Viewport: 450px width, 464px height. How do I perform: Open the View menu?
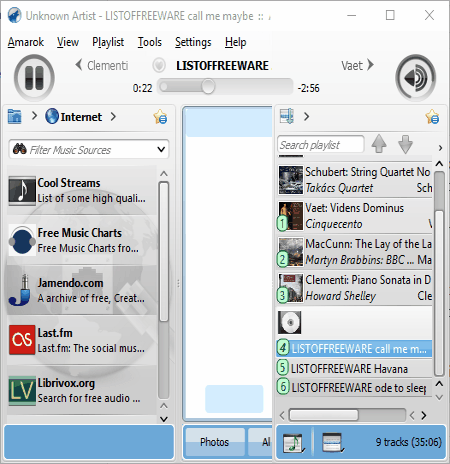[x=68, y=42]
